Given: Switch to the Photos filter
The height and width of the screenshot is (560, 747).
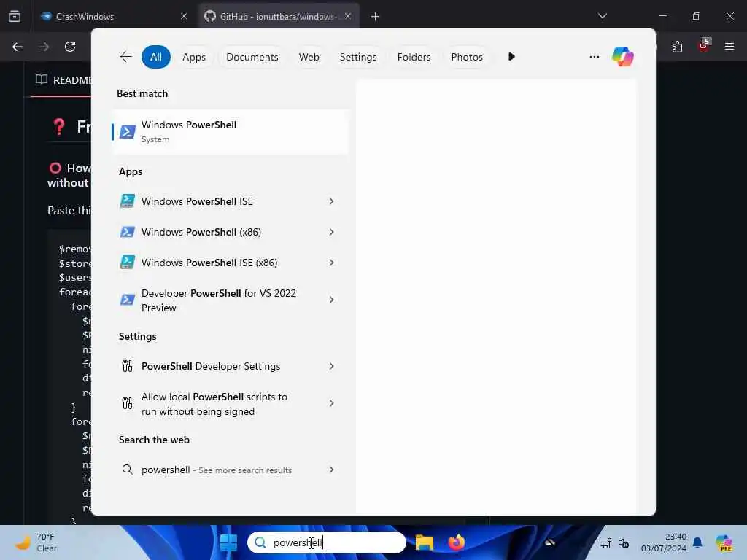Looking at the screenshot, I should [x=466, y=57].
